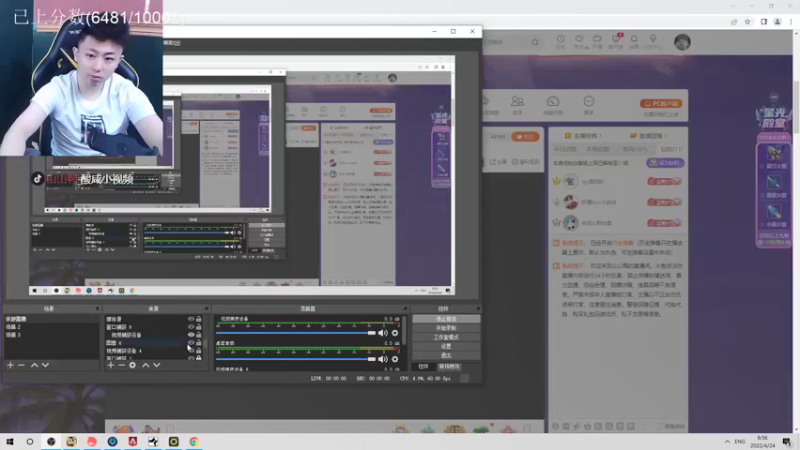The image size is (800, 450).
Task: Open Chrome's three-dot menu
Action: pyautogui.click(x=791, y=22)
